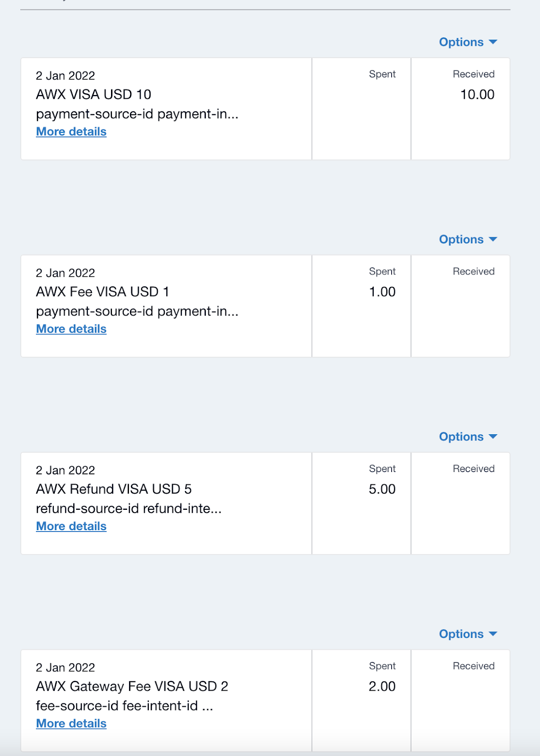View More details for AWX Fee VISA USD 1
Viewport: 540px width, 756px height.
click(71, 329)
